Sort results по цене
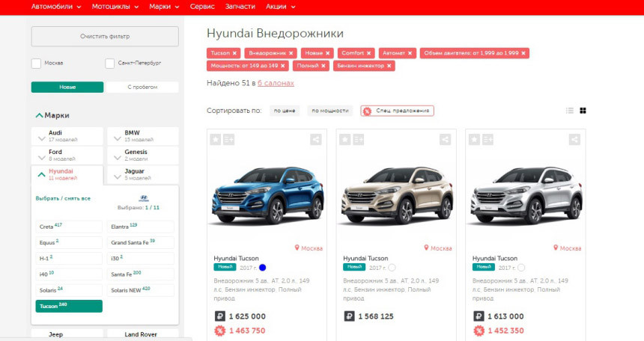 (x=285, y=111)
